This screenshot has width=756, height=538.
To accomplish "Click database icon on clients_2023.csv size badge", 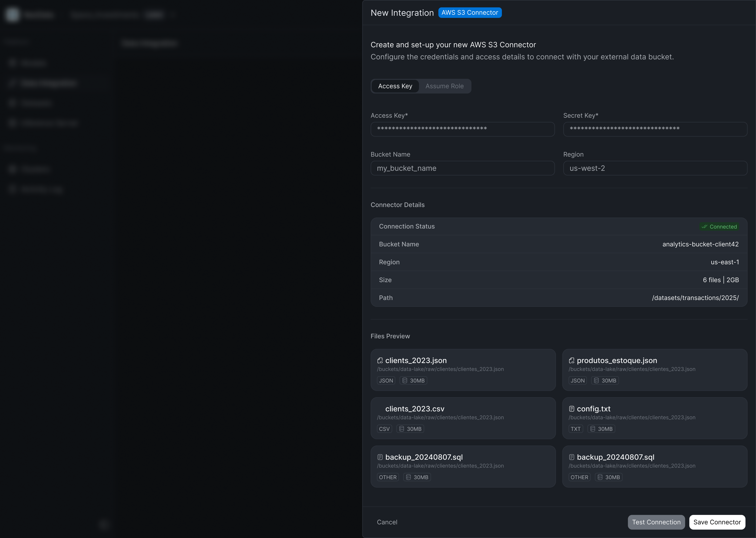I will 401,429.
